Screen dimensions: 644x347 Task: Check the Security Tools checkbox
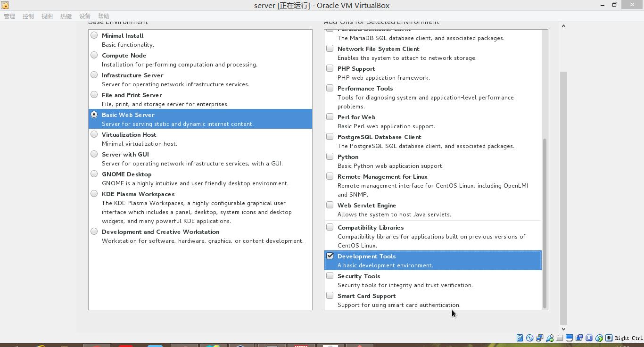point(330,275)
